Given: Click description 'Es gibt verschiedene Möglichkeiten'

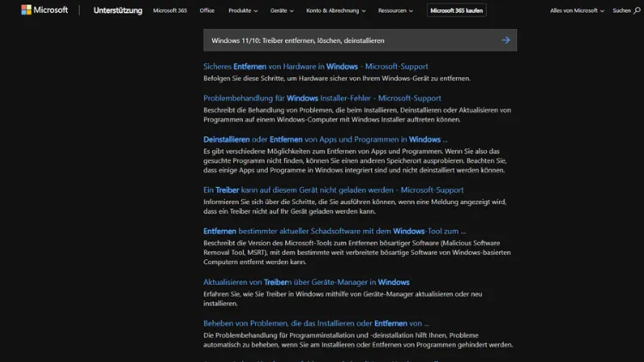Looking at the screenshot, I should click(355, 160).
